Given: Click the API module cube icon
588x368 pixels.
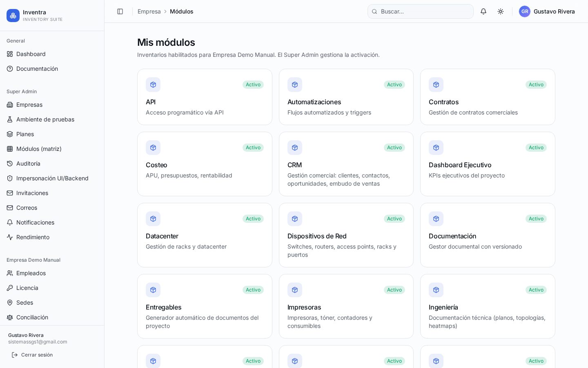Looking at the screenshot, I should pyautogui.click(x=153, y=85).
